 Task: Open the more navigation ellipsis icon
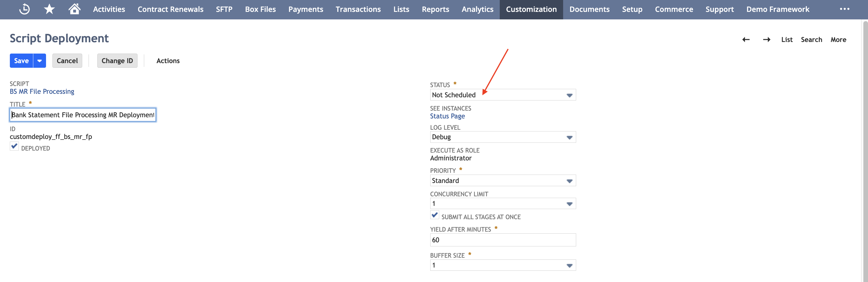[845, 9]
